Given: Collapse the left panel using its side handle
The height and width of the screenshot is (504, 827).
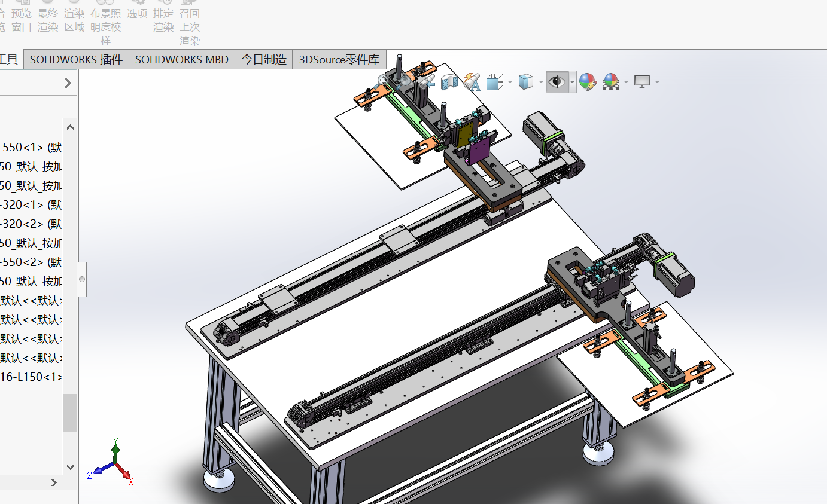Looking at the screenshot, I should 82,279.
